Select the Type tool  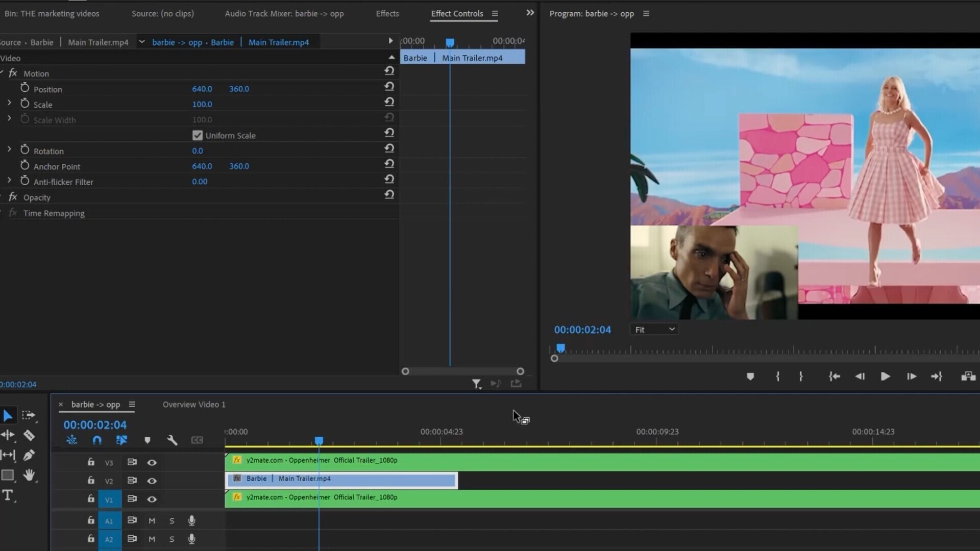click(x=8, y=495)
